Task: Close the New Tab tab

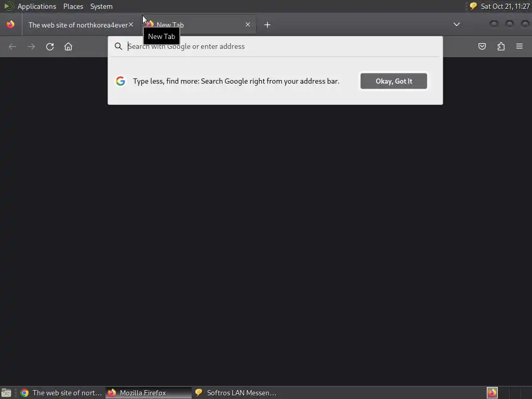Action: (x=248, y=24)
